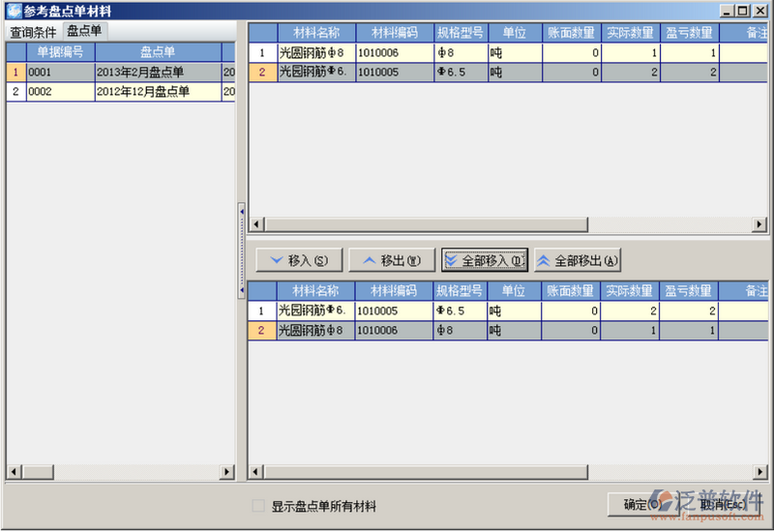The image size is (774, 532).
Task: Click lower table scroll left arrow
Action: [x=255, y=472]
